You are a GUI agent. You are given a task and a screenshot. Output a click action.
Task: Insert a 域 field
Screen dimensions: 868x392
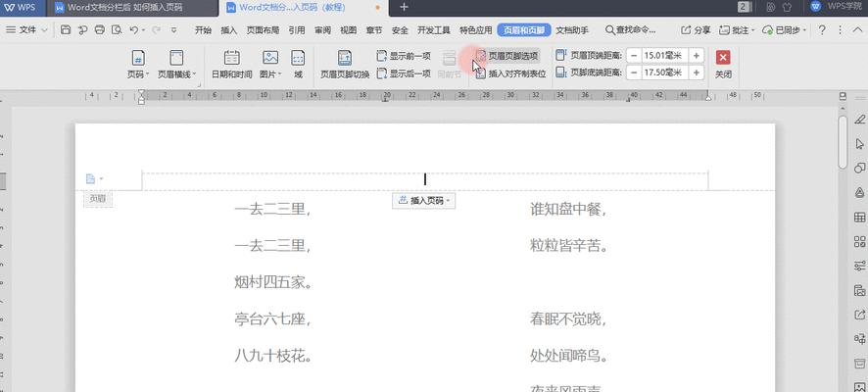pyautogui.click(x=298, y=64)
